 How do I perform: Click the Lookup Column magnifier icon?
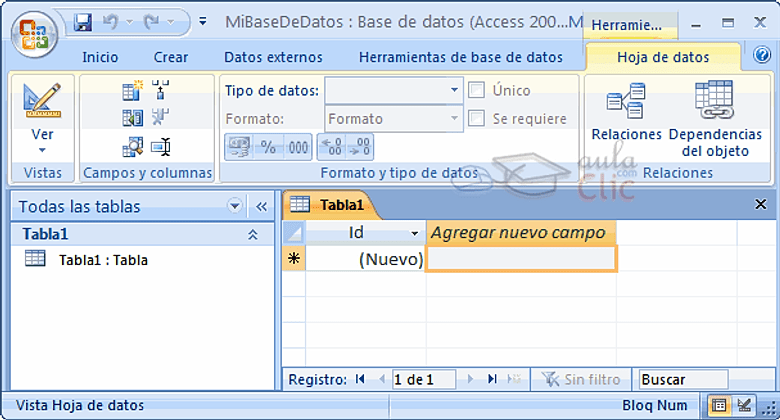point(132,147)
